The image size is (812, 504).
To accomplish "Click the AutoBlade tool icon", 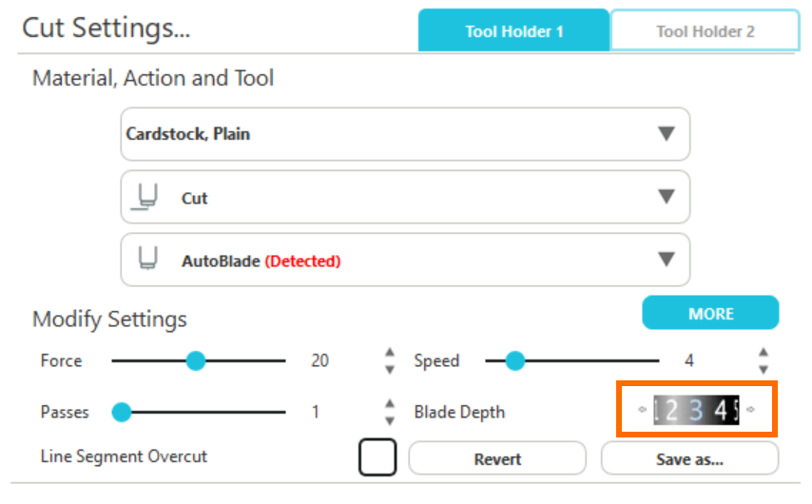I will tap(146, 260).
